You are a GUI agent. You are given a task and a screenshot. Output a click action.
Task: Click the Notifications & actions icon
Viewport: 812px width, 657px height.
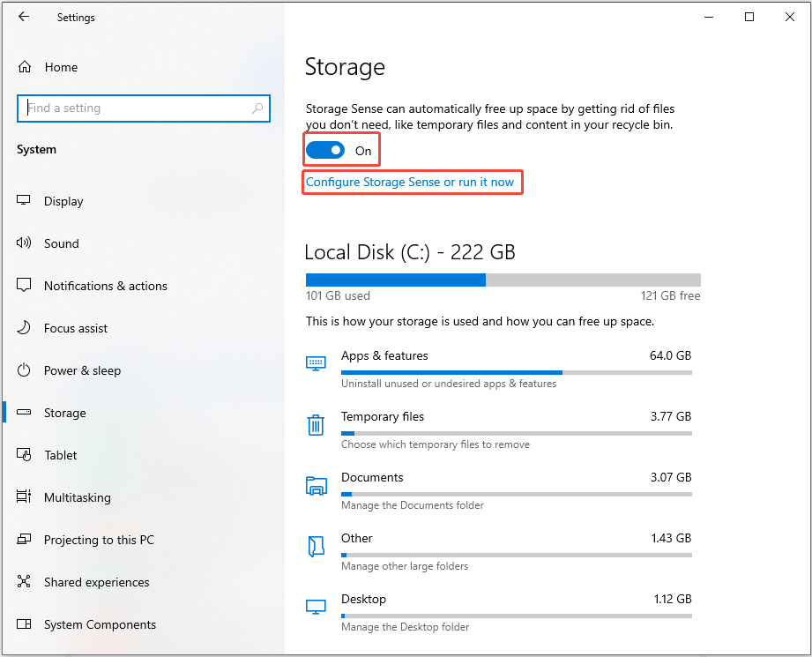click(24, 285)
